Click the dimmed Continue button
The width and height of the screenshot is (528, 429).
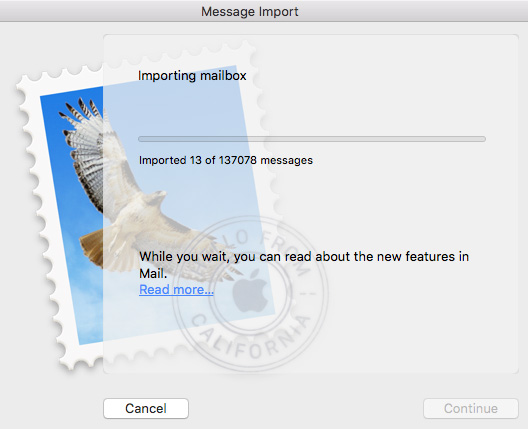pyautogui.click(x=471, y=408)
